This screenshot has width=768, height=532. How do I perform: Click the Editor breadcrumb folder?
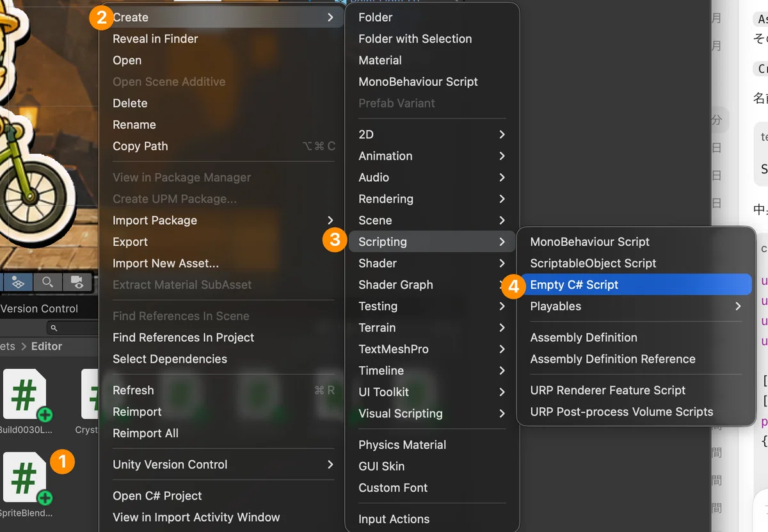(x=47, y=346)
